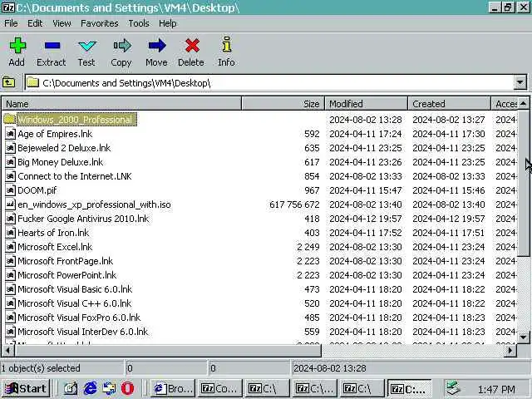The image size is (532, 399).
Task: Open the File menu
Action: 11,23
